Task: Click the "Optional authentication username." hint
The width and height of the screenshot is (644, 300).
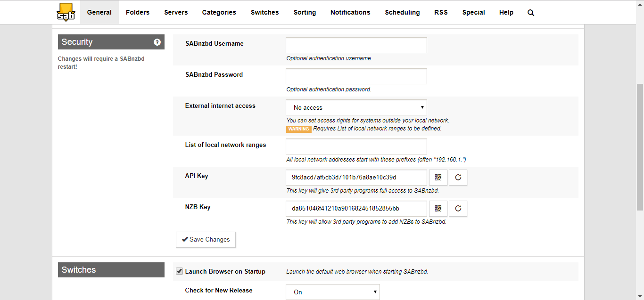Action: pos(330,58)
